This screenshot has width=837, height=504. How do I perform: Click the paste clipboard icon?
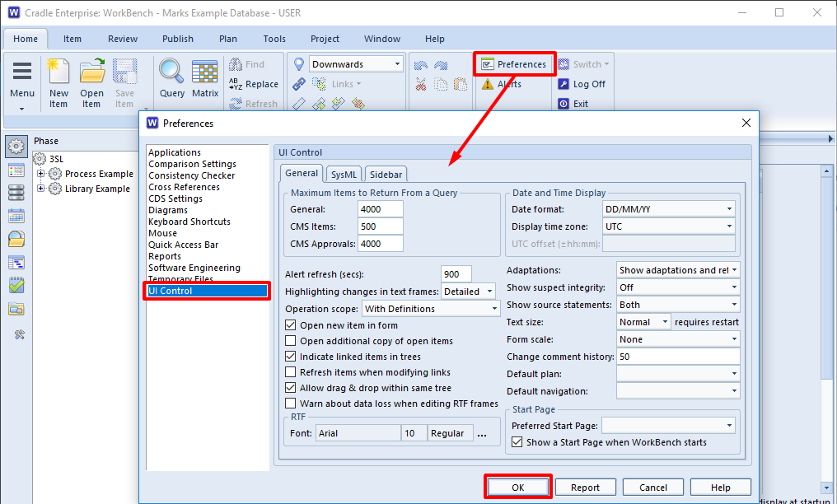[x=461, y=84]
